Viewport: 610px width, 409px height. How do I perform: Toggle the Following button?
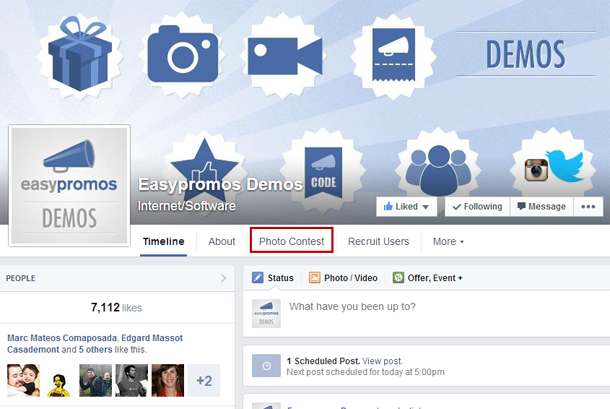pos(477,207)
